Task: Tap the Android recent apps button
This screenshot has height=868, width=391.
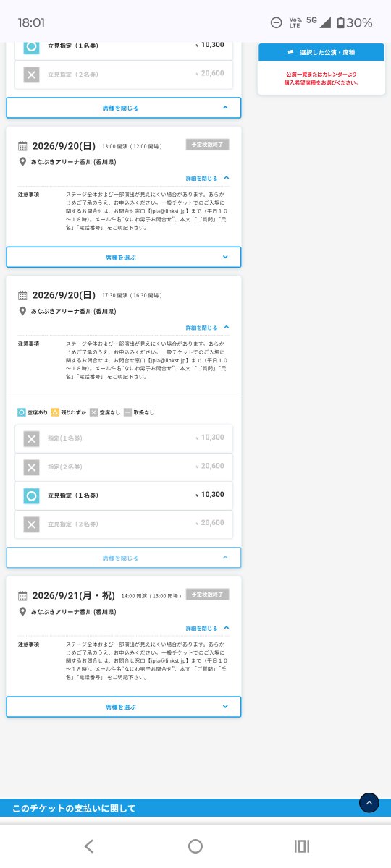Action: point(302,846)
